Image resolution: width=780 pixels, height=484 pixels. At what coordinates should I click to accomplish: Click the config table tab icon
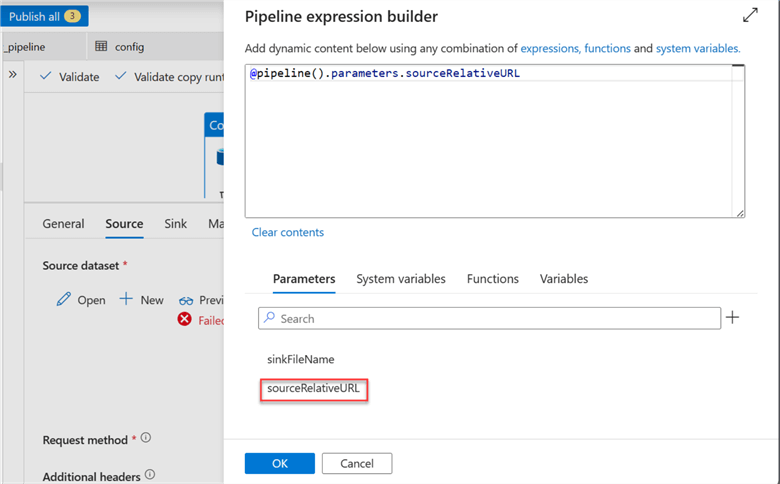coord(101,46)
